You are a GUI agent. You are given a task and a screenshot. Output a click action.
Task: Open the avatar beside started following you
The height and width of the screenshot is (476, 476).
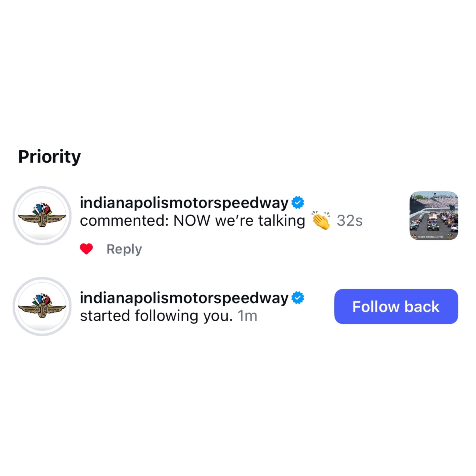coord(42,307)
